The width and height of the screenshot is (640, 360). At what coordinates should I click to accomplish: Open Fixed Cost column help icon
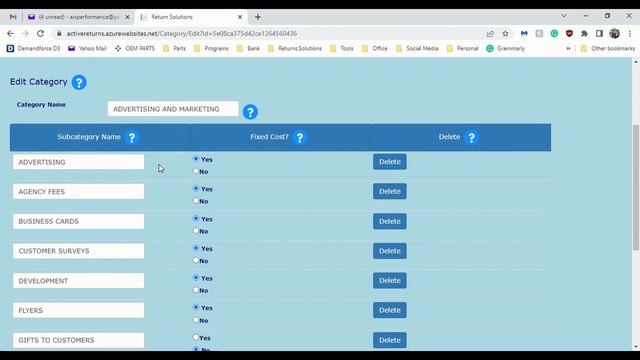[300, 137]
